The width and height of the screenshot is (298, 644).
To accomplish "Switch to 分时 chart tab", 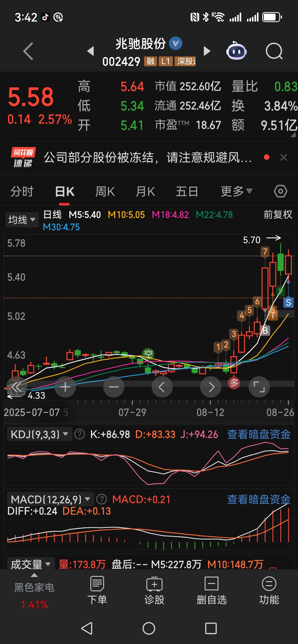I will [22, 192].
